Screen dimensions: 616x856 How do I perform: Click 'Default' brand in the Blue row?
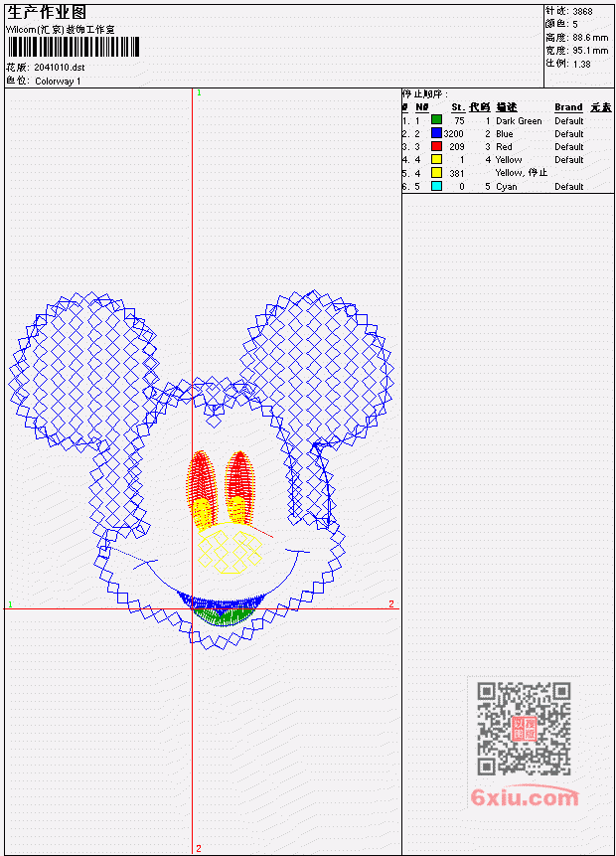(568, 134)
